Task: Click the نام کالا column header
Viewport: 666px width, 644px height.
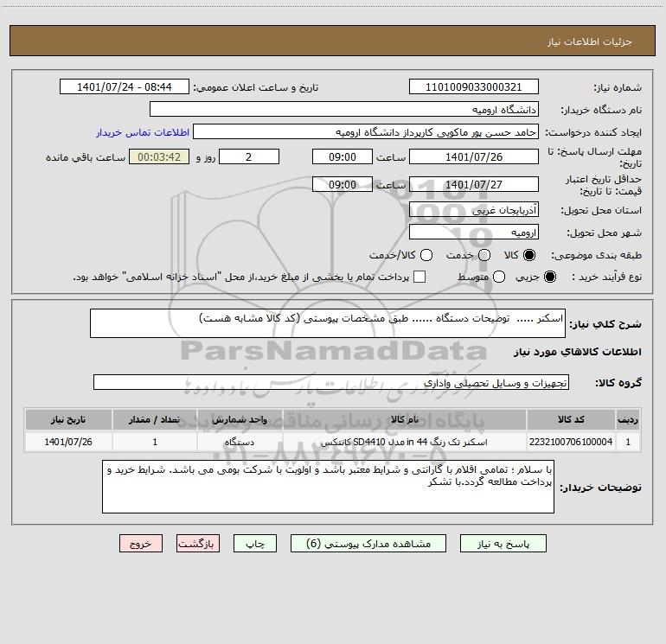Action: point(405,419)
